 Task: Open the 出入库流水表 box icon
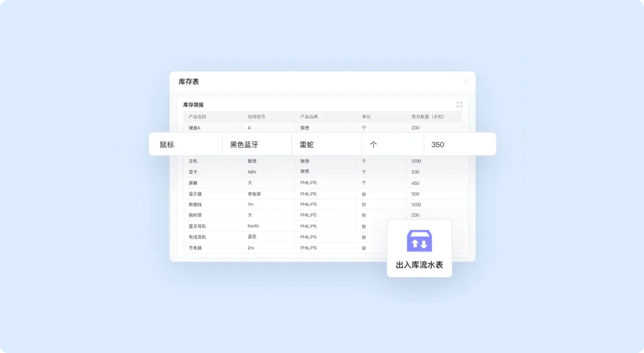pyautogui.click(x=419, y=241)
